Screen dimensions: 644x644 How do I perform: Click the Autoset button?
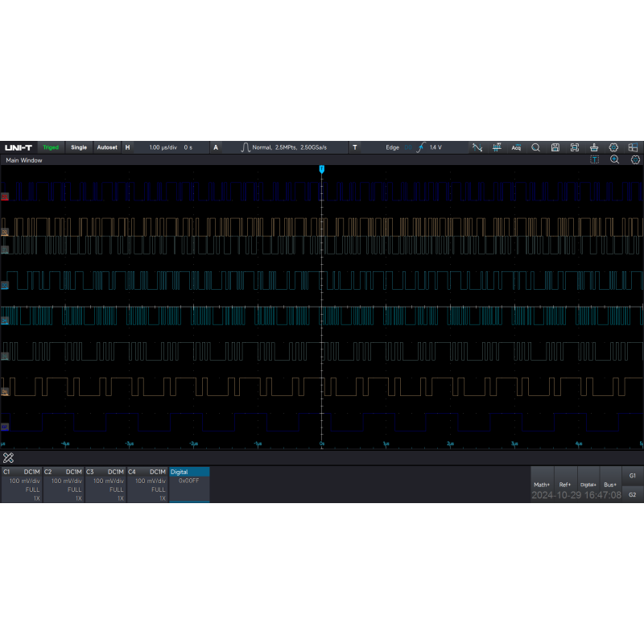(107, 147)
